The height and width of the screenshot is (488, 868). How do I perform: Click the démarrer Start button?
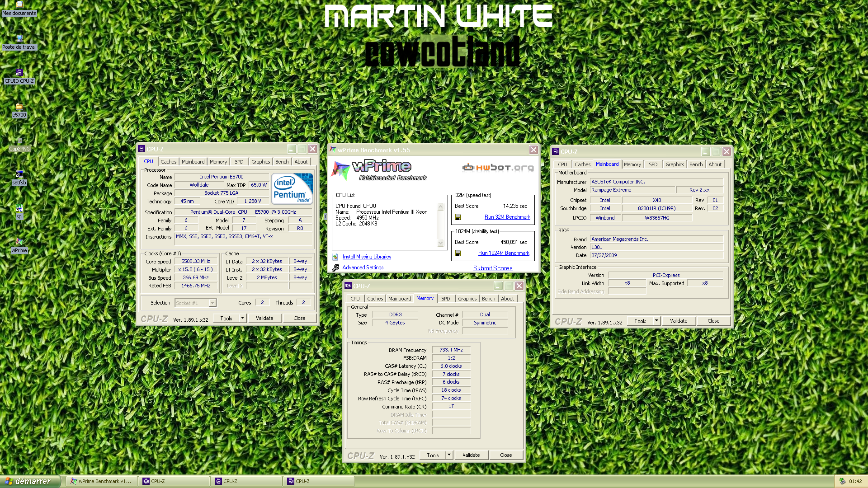[30, 481]
